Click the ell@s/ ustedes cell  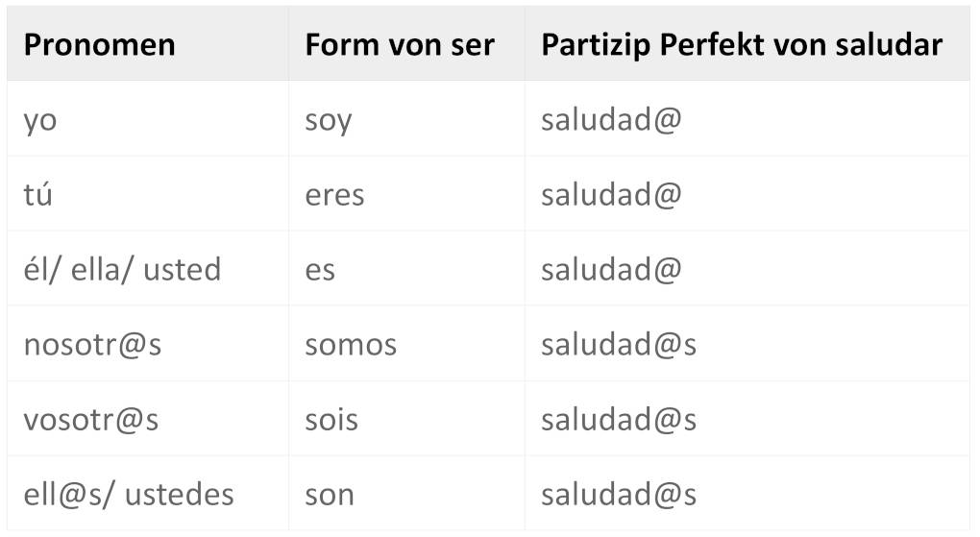click(x=129, y=495)
